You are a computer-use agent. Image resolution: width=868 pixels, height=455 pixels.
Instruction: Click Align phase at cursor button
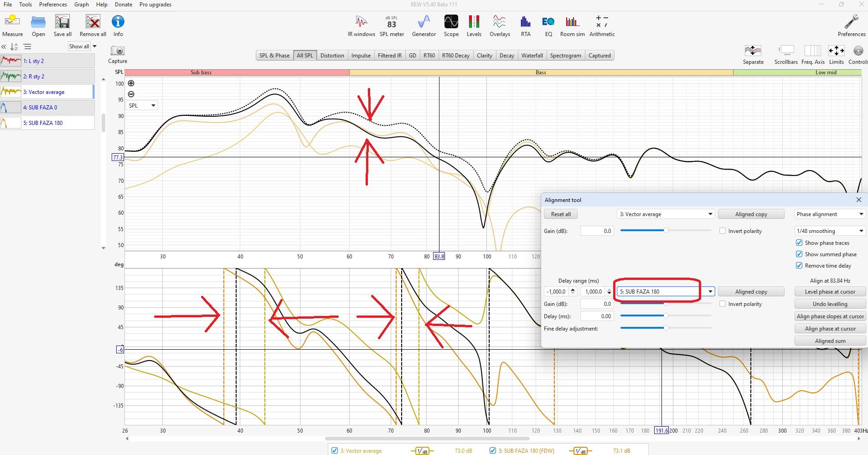pos(830,329)
